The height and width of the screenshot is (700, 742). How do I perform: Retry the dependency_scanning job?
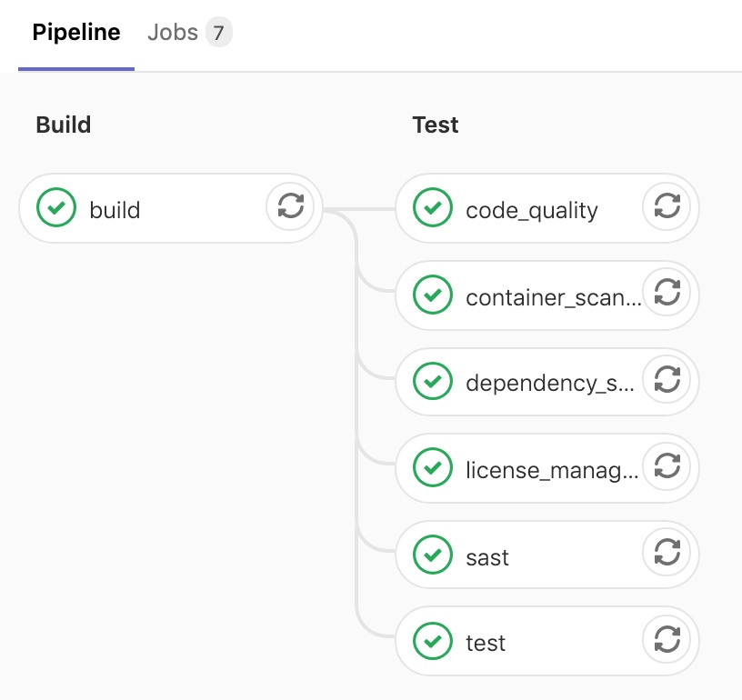667,379
